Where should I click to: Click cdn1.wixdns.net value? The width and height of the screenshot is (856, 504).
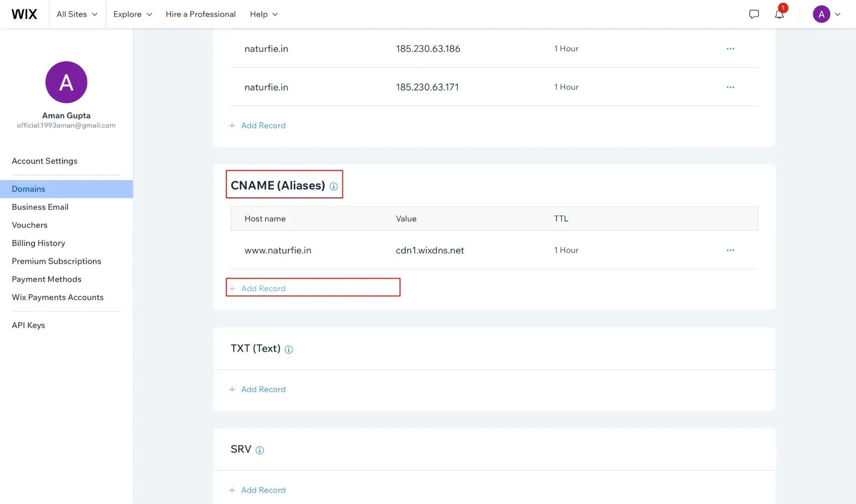point(430,250)
